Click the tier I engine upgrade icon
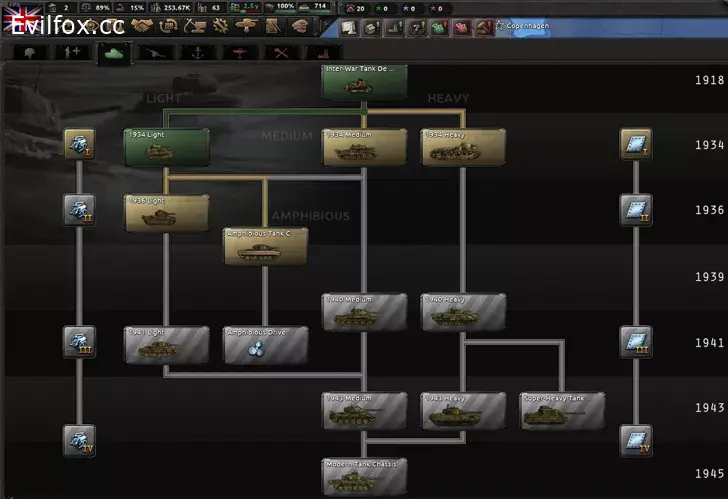The image size is (728, 499). pos(79,145)
